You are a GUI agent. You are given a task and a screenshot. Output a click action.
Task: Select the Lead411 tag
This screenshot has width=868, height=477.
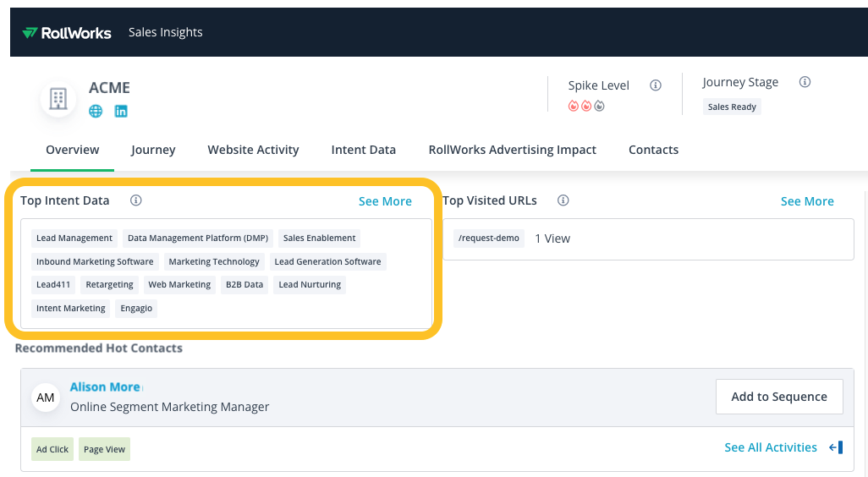(x=53, y=284)
